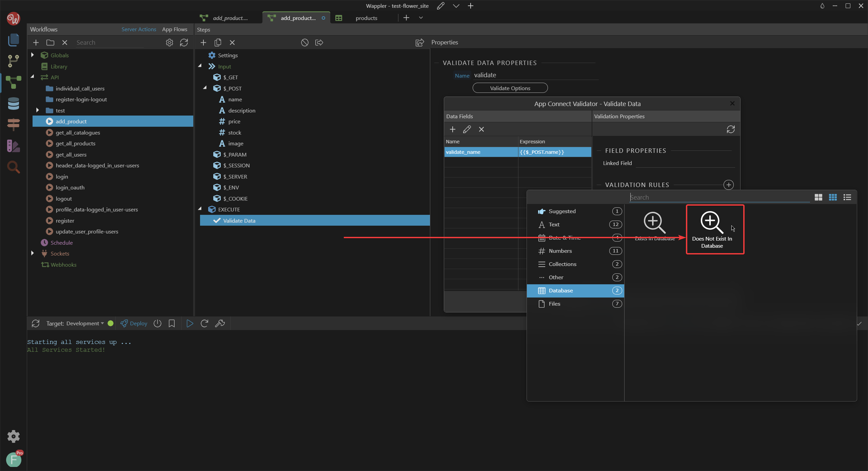The image size is (868, 471).
Task: Remove the selected data field
Action: tap(481, 129)
